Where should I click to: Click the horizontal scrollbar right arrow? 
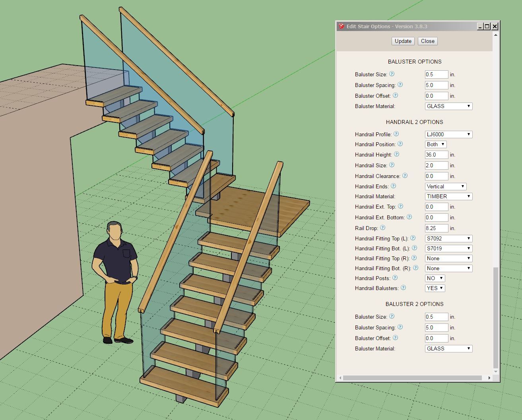pos(489,378)
